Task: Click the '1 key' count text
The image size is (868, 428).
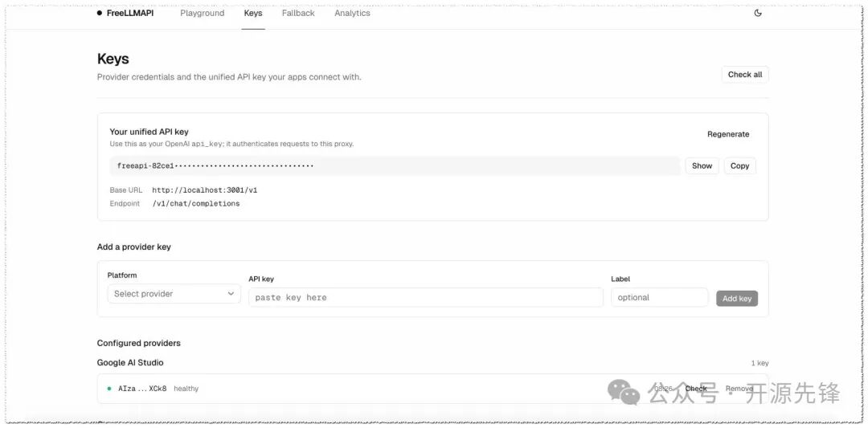Action: [759, 363]
